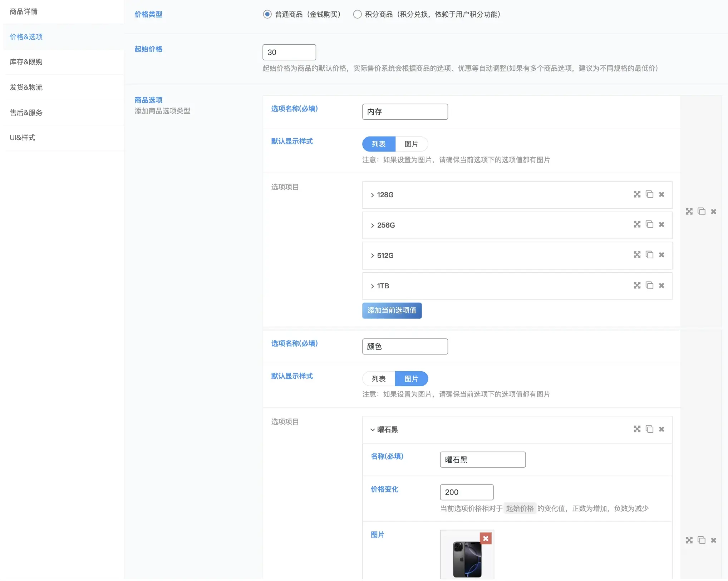This screenshot has height=581, width=728.
Task: Select 积分商品 price type radio
Action: 357,14
